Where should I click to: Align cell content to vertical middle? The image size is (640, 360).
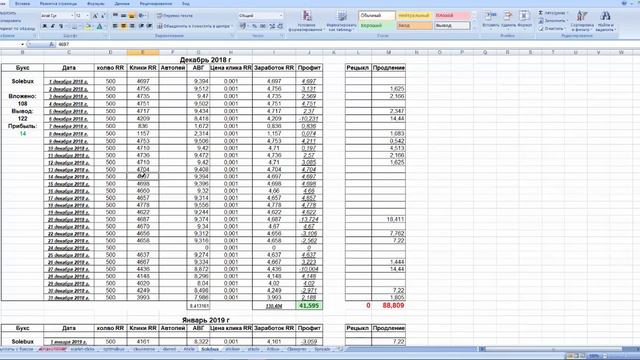(124, 16)
